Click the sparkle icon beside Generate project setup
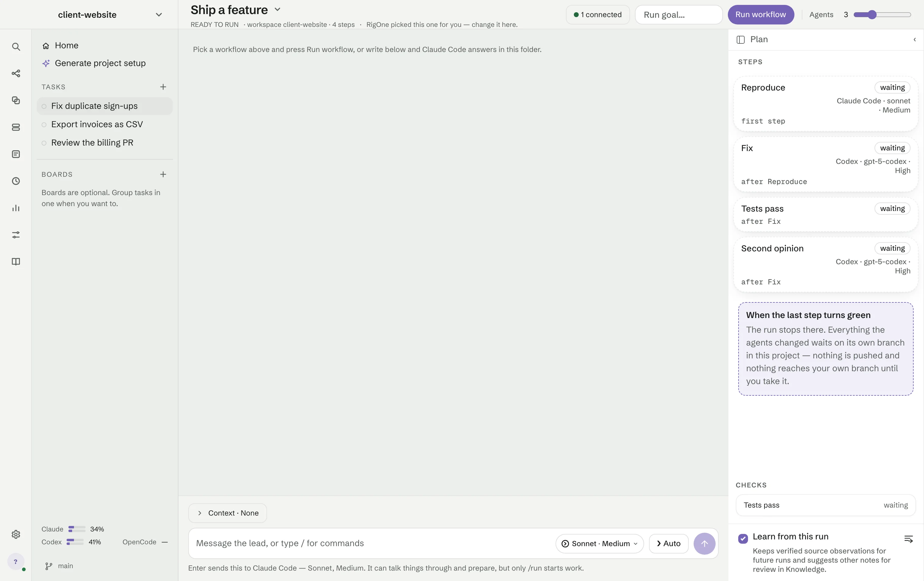Image resolution: width=924 pixels, height=581 pixels. tap(46, 63)
